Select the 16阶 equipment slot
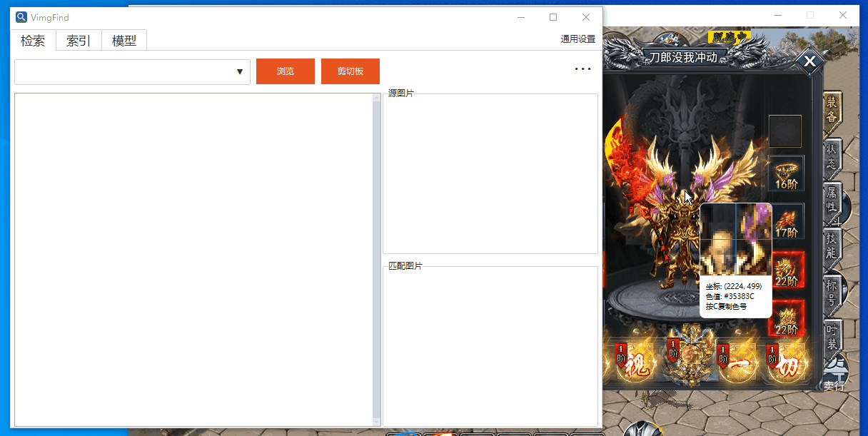 [x=786, y=173]
